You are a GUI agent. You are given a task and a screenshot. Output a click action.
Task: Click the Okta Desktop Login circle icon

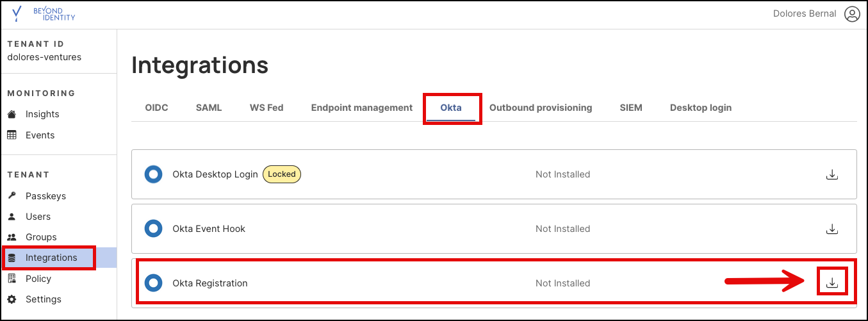pyautogui.click(x=153, y=174)
